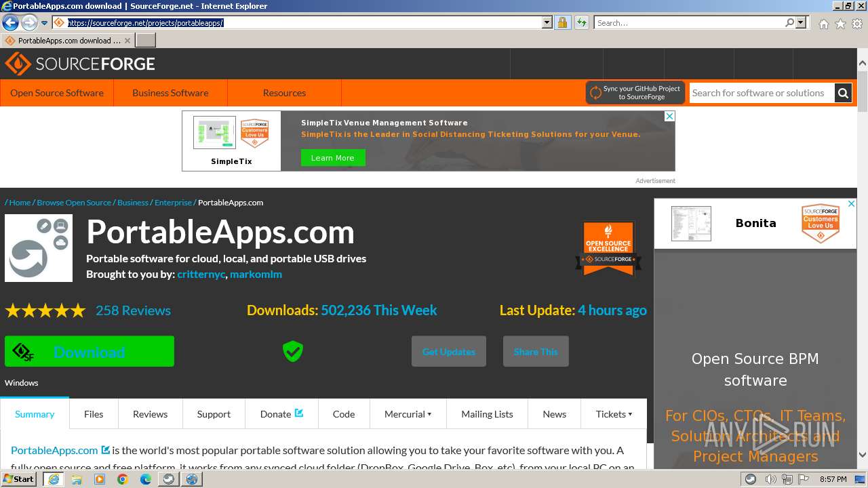Open the News tab
This screenshot has width=868, height=488.
(x=554, y=414)
